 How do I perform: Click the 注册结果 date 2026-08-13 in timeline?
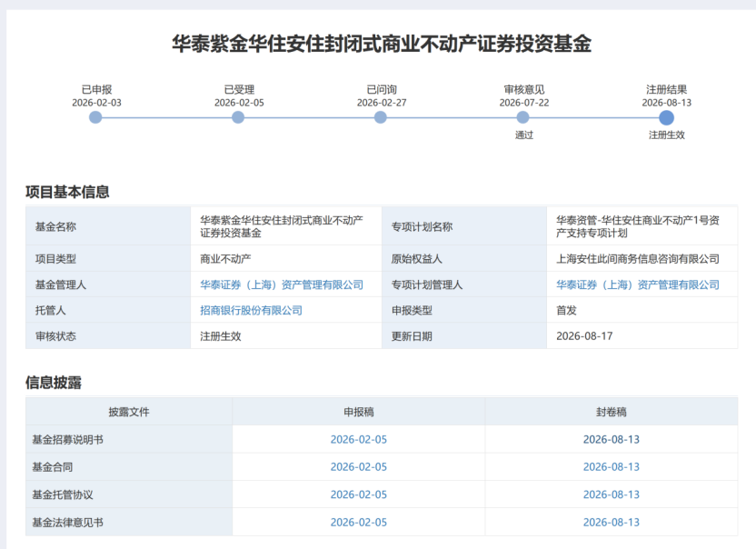(x=666, y=103)
